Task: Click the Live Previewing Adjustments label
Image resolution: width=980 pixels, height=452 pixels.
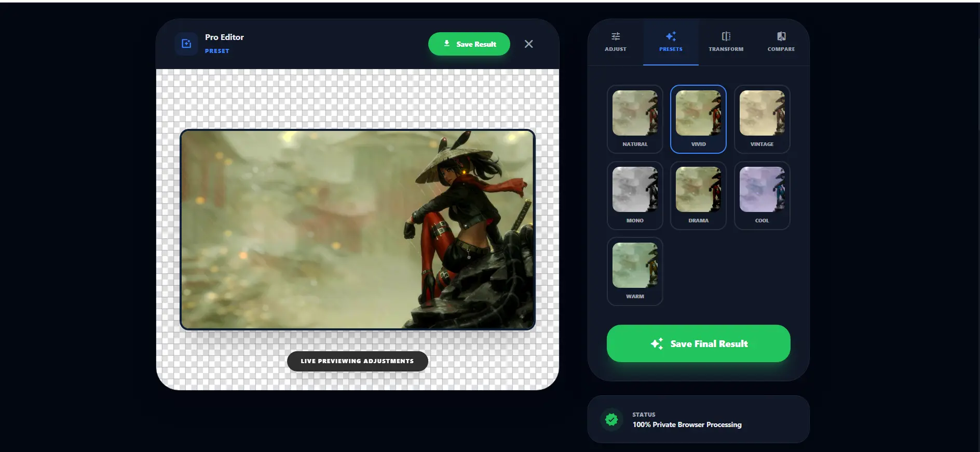Action: point(358,361)
